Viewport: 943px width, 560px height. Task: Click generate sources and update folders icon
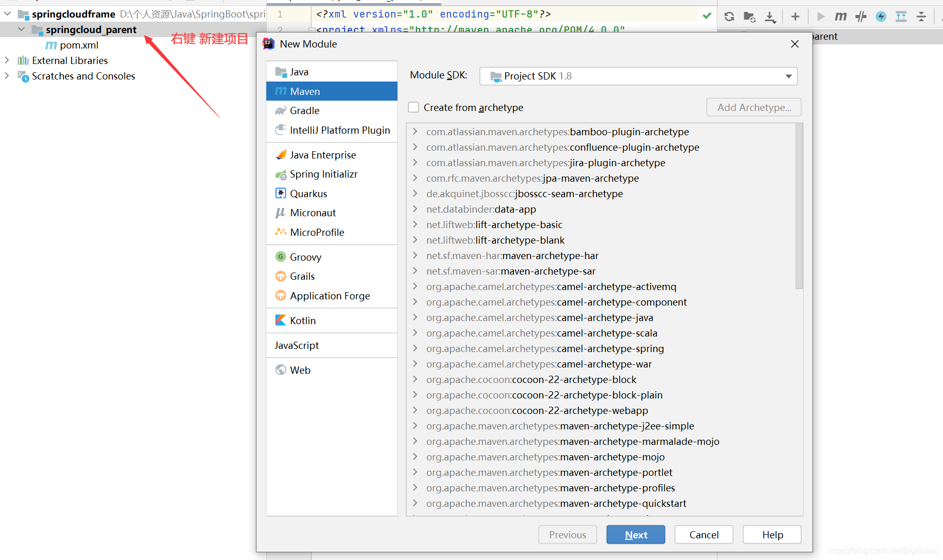click(749, 17)
